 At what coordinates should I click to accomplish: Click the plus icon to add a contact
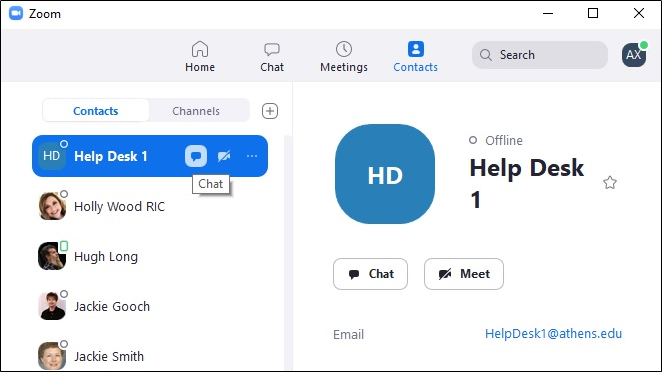coord(270,111)
